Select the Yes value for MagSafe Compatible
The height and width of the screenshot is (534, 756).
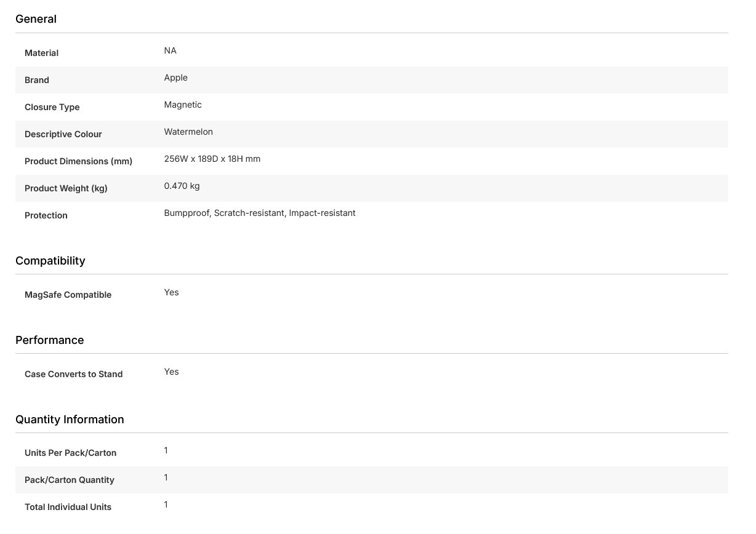click(171, 292)
